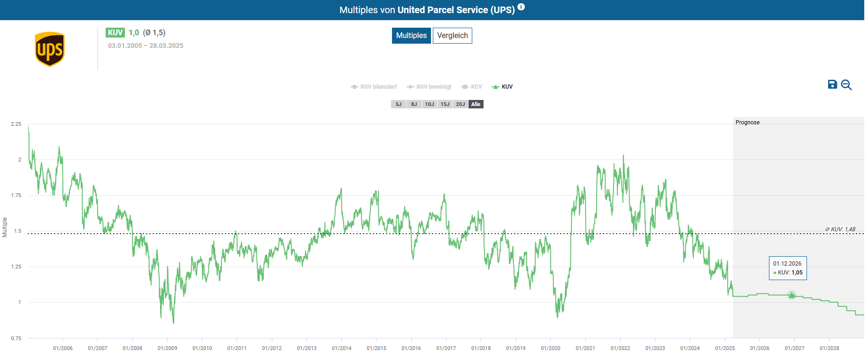868x358 pixels.
Task: Click the highlighted forecast marker for 01.12.2026
Action: (791, 295)
